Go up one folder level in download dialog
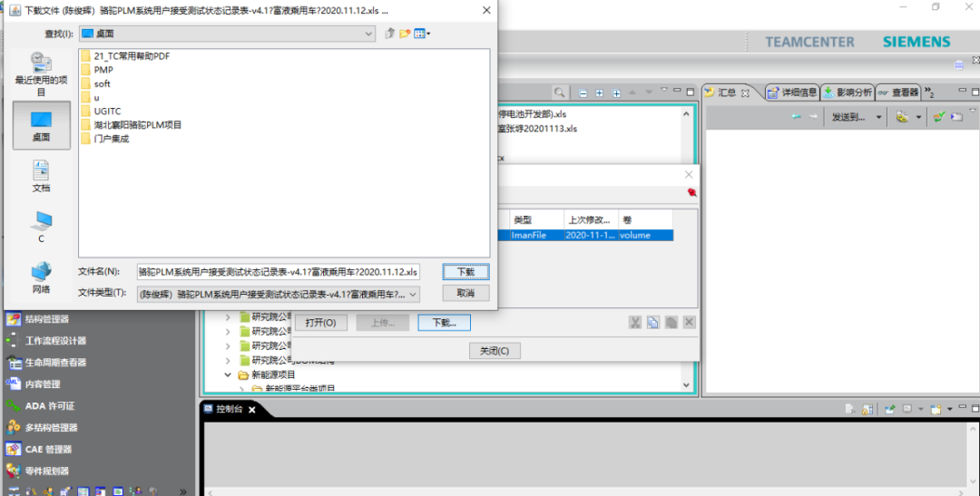The image size is (980, 496). pyautogui.click(x=389, y=34)
